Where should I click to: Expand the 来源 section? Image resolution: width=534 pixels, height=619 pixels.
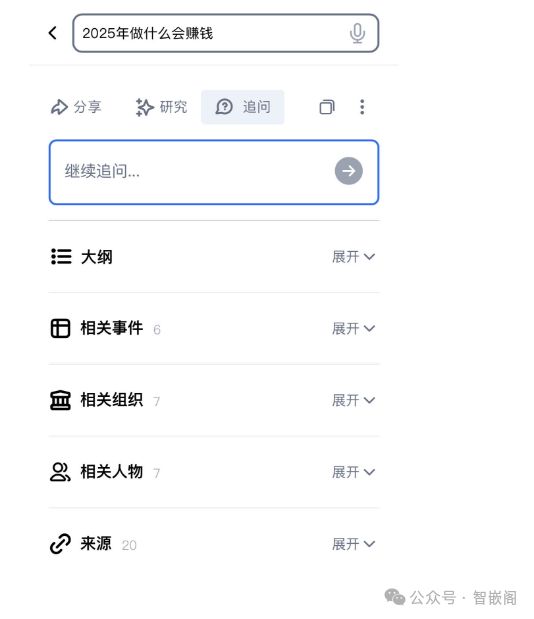[353, 544]
